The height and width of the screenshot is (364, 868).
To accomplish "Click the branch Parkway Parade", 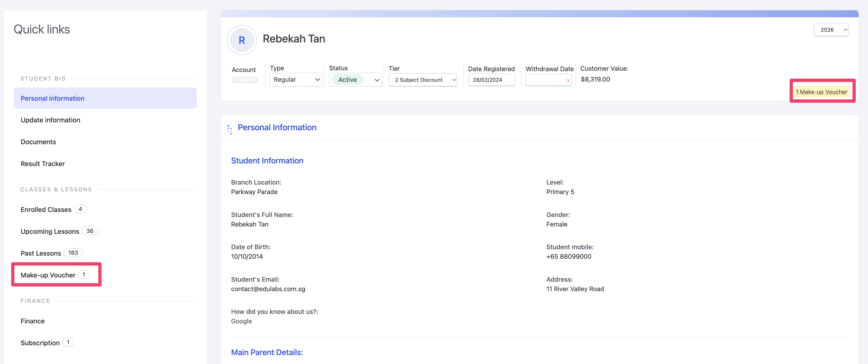I will 254,192.
